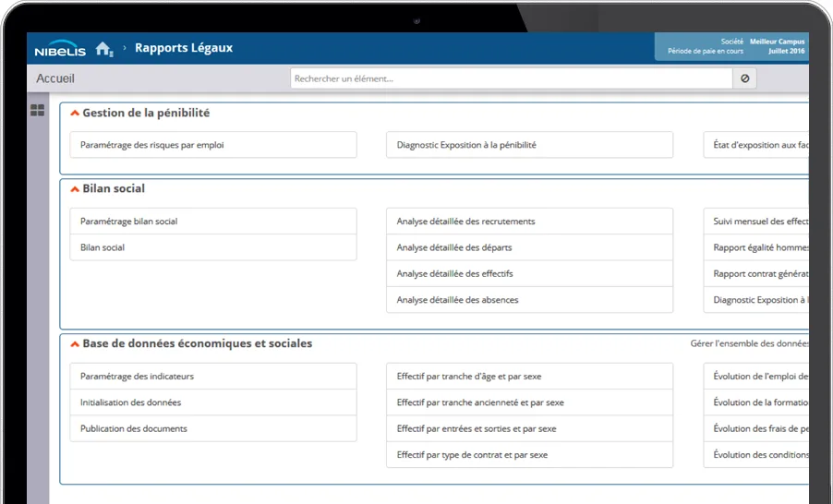The height and width of the screenshot is (504, 833).
Task: Focus the Rechercher un élément search field
Action: pyautogui.click(x=512, y=78)
